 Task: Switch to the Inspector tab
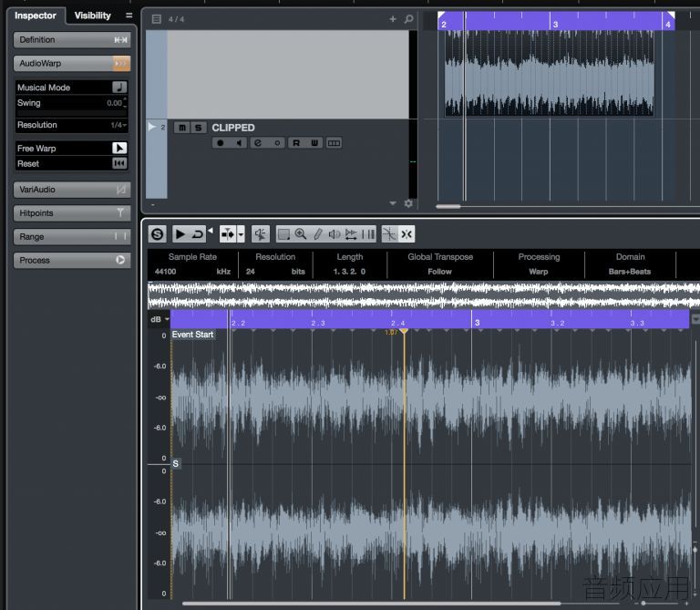click(36, 16)
